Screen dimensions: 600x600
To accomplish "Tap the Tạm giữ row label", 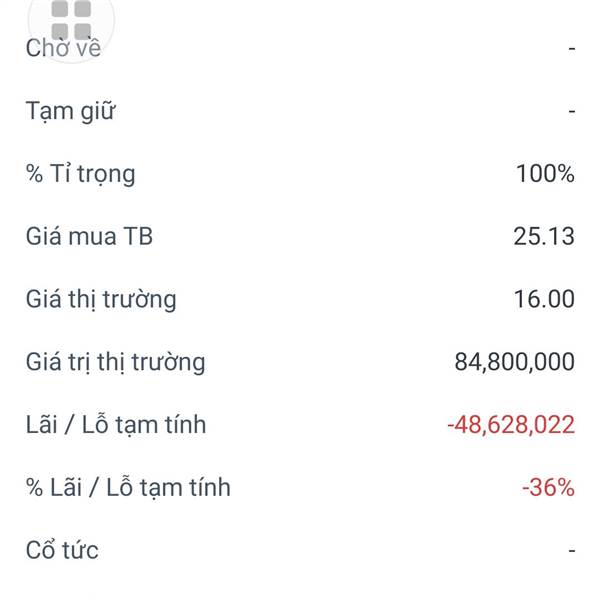I will tap(70, 111).
